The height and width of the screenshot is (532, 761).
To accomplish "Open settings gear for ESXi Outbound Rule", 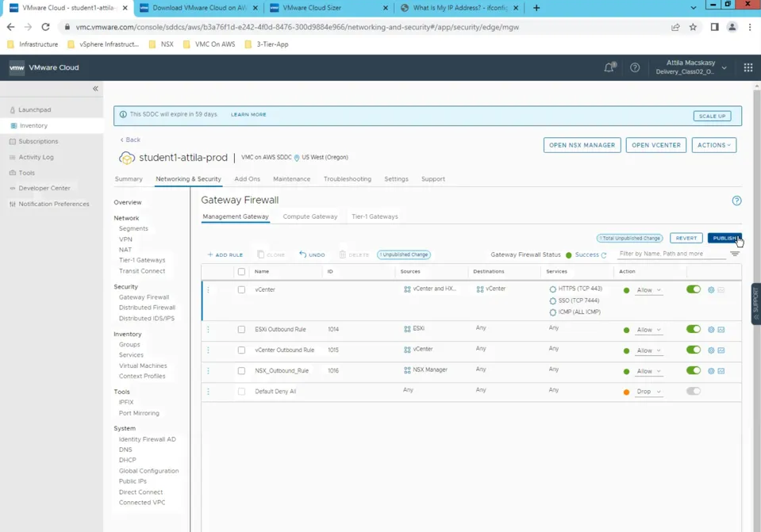I will [x=710, y=329].
